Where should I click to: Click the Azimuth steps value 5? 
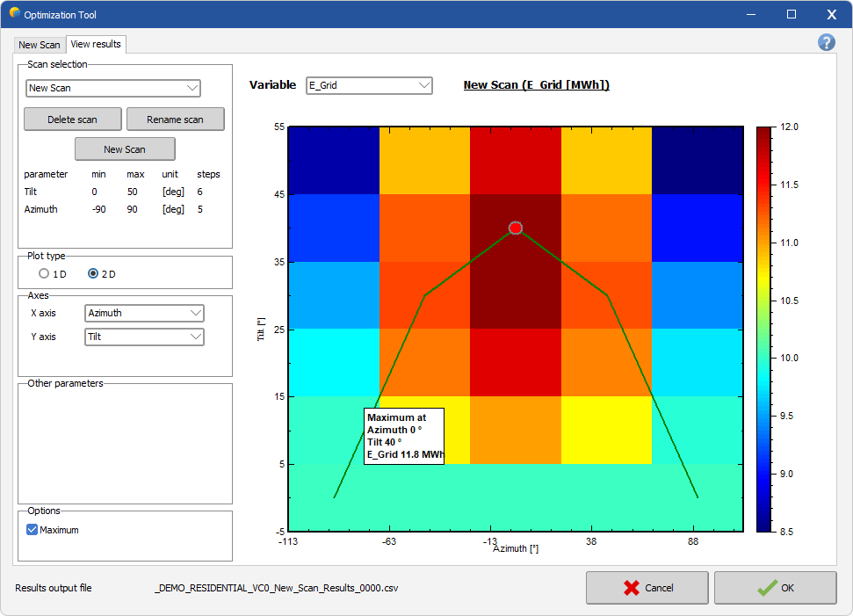(x=199, y=209)
